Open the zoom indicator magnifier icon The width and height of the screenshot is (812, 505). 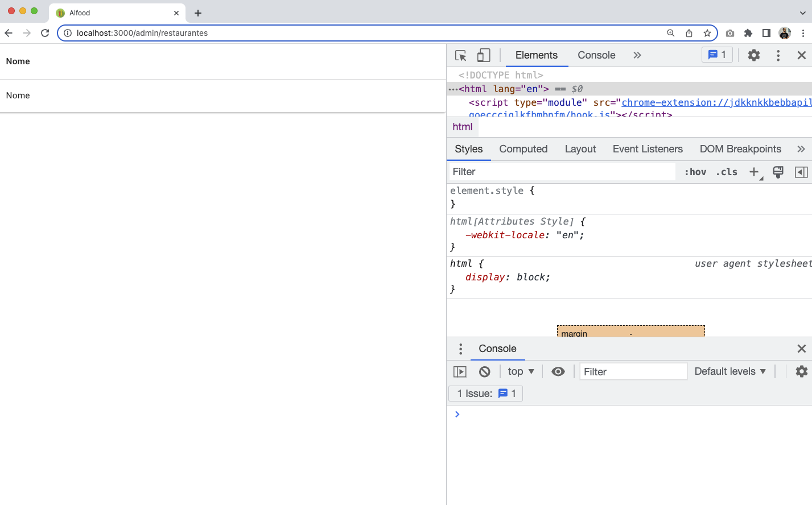[x=671, y=33]
